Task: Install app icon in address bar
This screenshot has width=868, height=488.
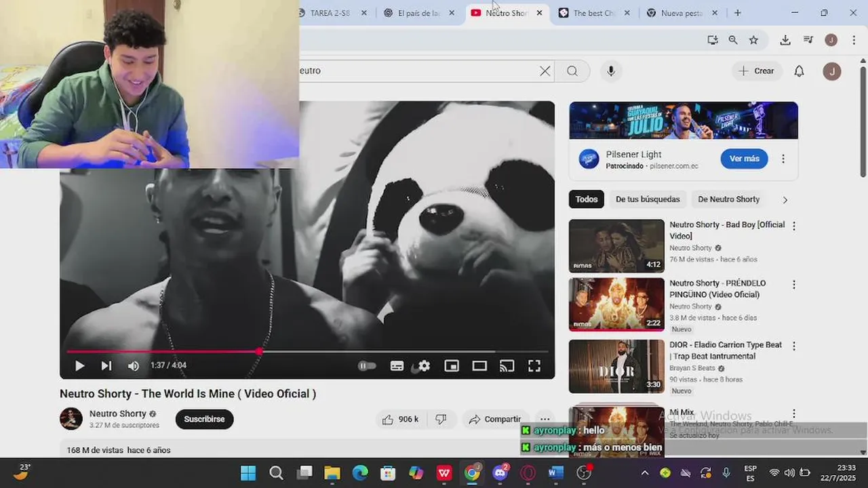Action: 713,40
